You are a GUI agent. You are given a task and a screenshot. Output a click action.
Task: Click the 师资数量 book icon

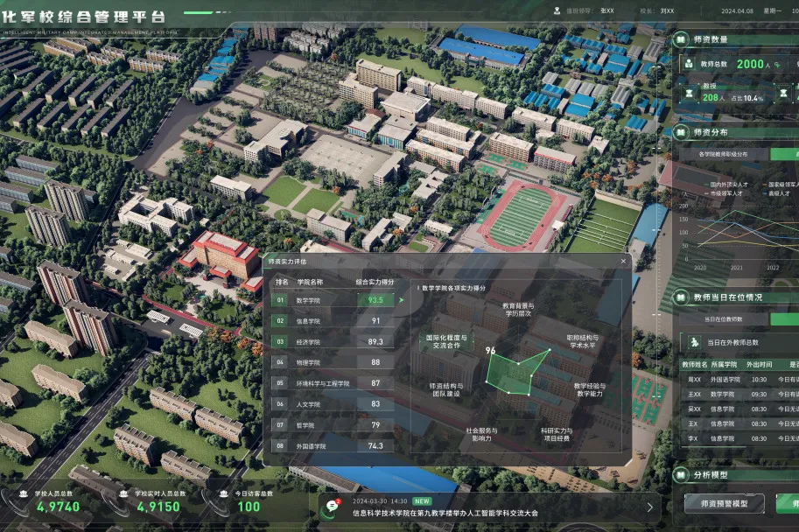pos(682,39)
